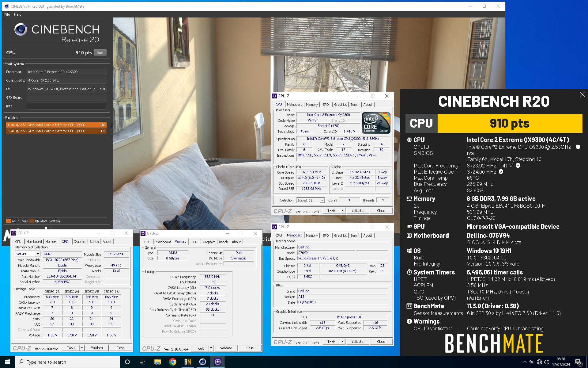This screenshot has width=588, height=368.
Task: Click the CPU chip icon in BenchMate panel
Action: click(409, 140)
